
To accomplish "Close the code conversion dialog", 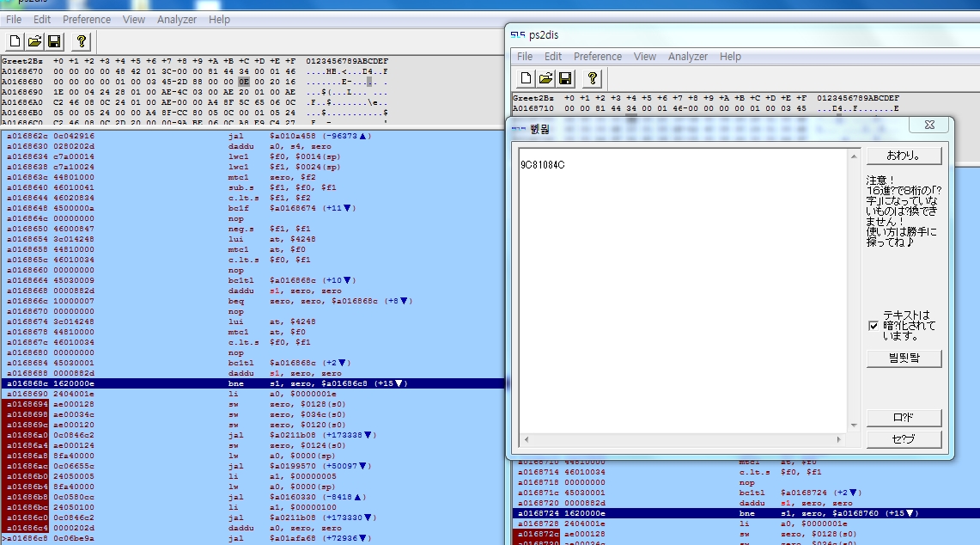I will tap(929, 125).
